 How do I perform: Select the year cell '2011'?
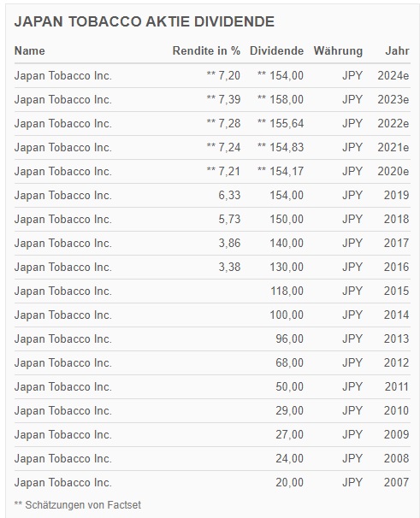pyautogui.click(x=397, y=387)
